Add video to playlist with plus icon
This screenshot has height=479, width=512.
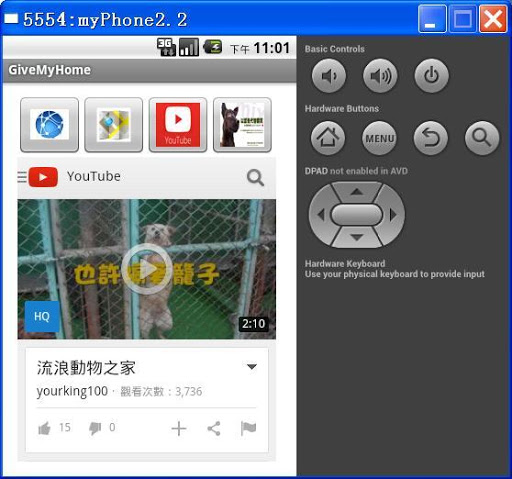pyautogui.click(x=179, y=428)
